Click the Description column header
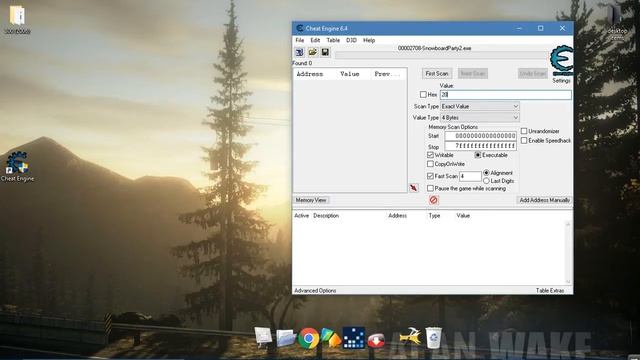Screen dimensions: 640x360 pyautogui.click(x=326, y=216)
